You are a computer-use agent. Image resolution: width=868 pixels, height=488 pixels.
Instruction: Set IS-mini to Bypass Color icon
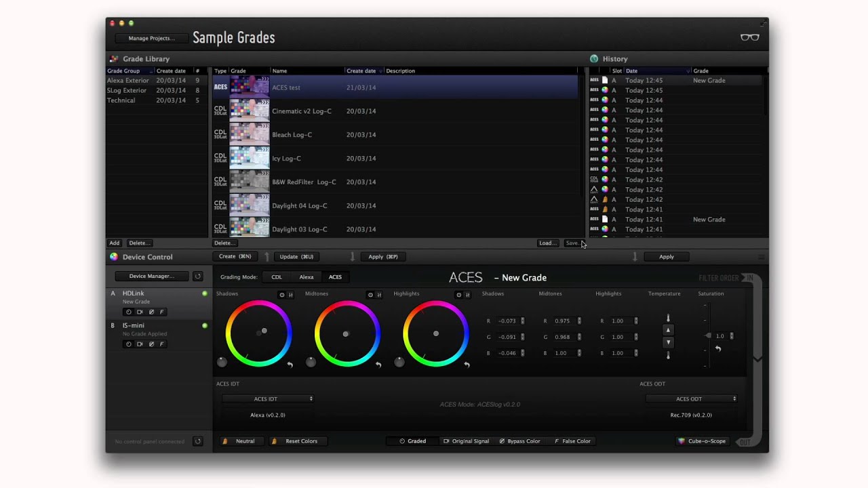coord(151,344)
